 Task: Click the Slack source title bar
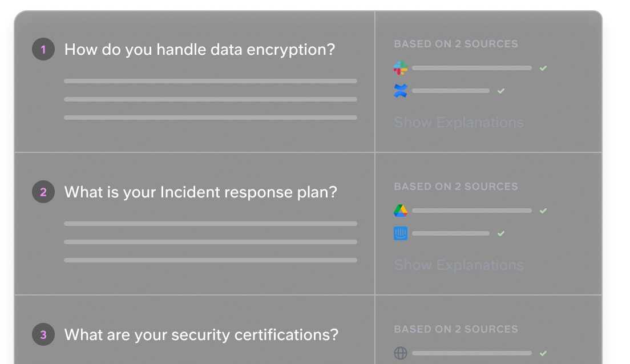click(472, 68)
